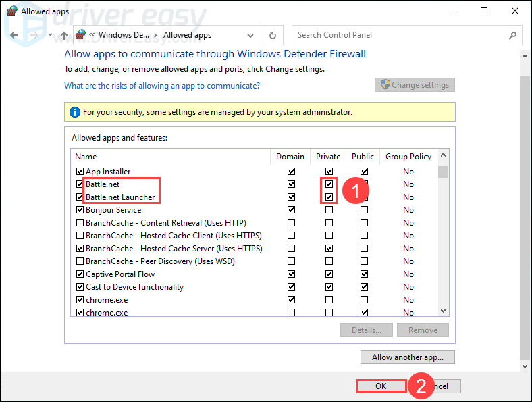532x402 pixels.
Task: Click the Up one level arrow
Action: coord(63,35)
